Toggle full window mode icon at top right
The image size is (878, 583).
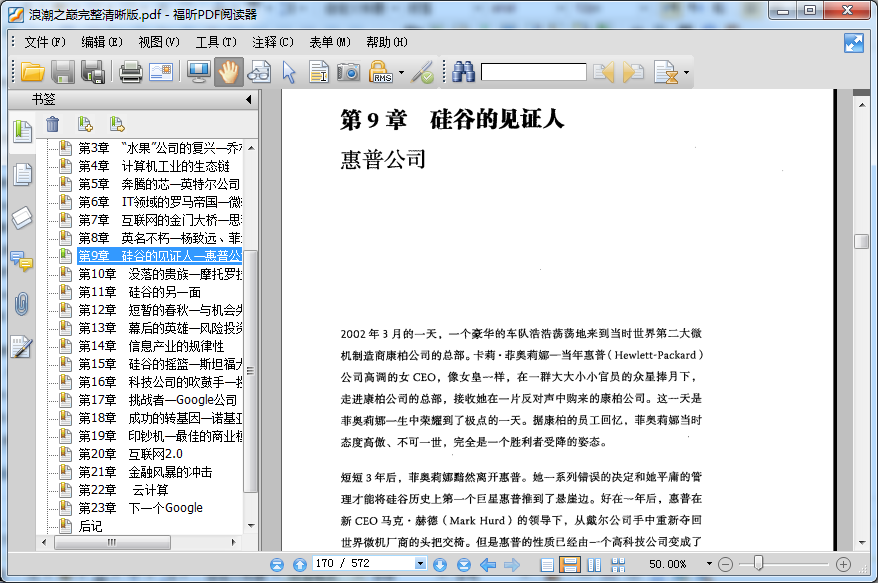pyautogui.click(x=854, y=43)
